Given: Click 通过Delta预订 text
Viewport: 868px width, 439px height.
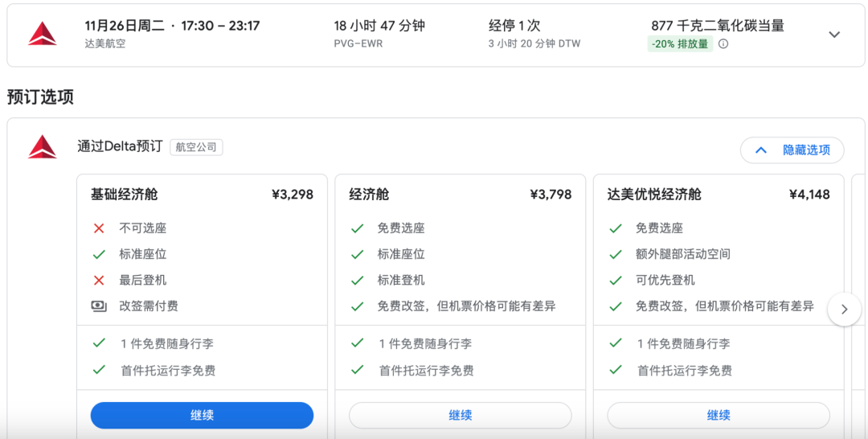Looking at the screenshot, I should [x=120, y=146].
